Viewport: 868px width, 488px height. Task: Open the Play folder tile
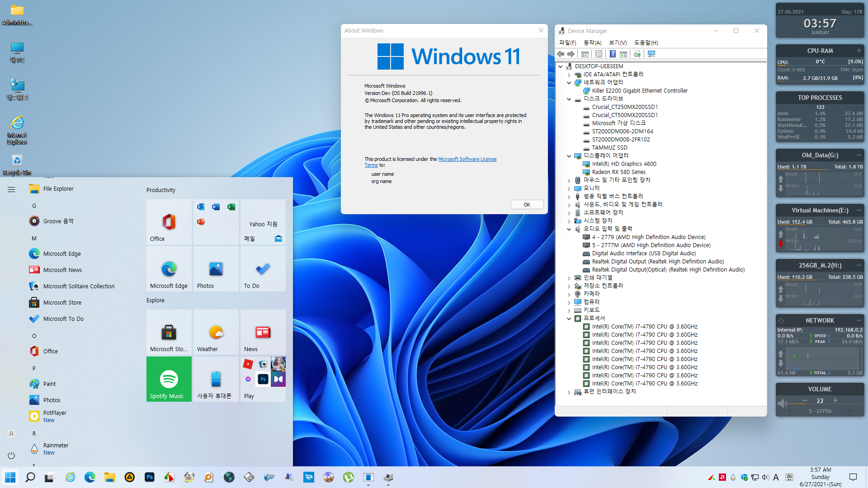[263, 379]
